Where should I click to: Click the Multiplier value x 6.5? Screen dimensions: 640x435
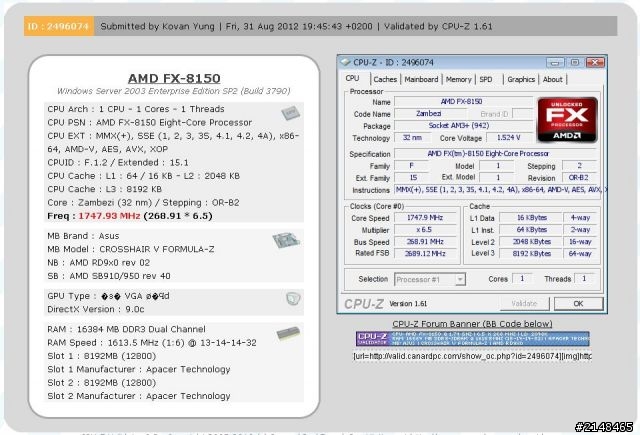pyautogui.click(x=425, y=230)
